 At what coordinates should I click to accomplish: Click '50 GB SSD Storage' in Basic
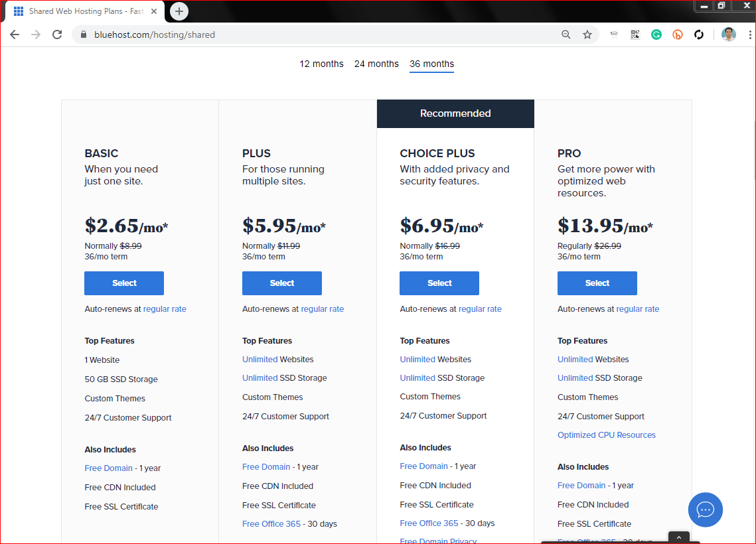[x=121, y=379]
